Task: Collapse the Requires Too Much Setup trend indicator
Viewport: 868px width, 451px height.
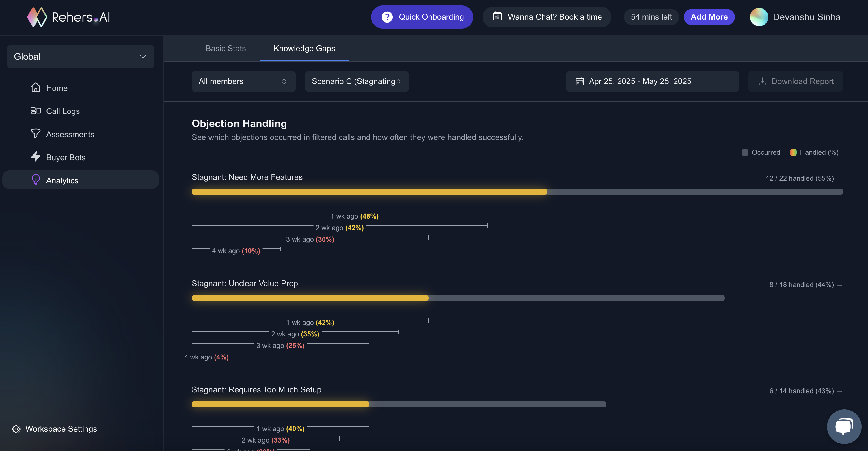Action: click(840, 392)
